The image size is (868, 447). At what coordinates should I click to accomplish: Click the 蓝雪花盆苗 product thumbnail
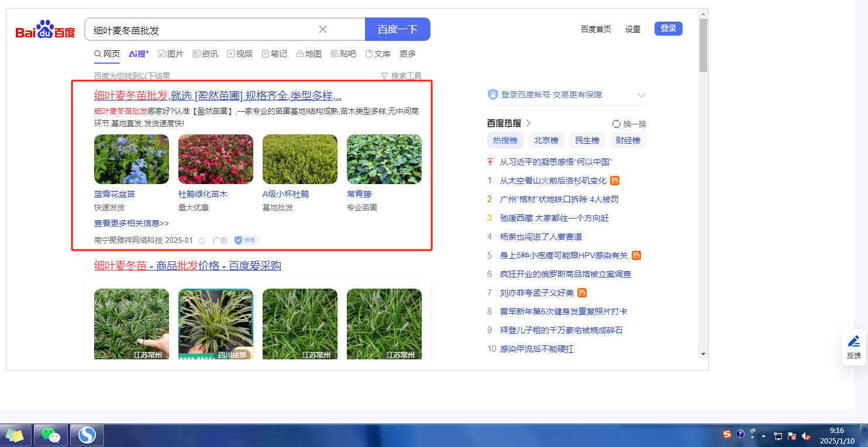[132, 160]
